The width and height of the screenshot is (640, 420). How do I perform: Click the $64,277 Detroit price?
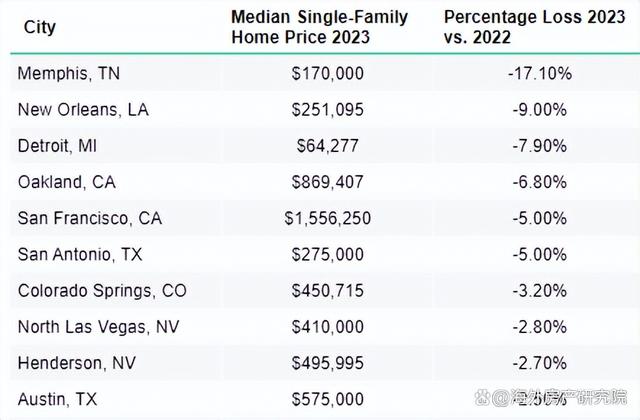point(328,146)
